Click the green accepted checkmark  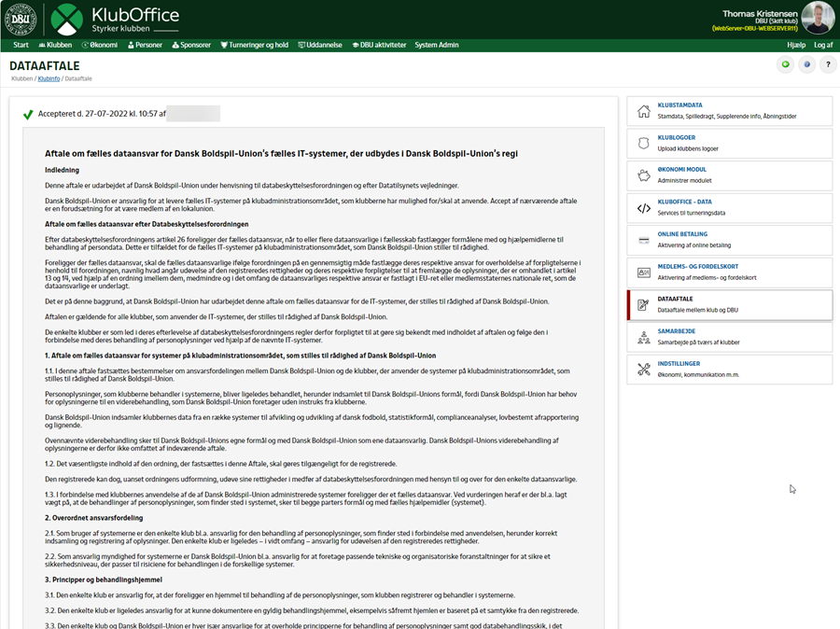pos(28,114)
